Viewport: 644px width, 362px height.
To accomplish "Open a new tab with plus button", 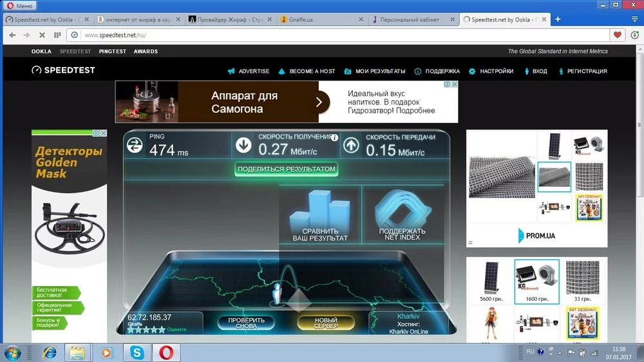I will click(558, 19).
